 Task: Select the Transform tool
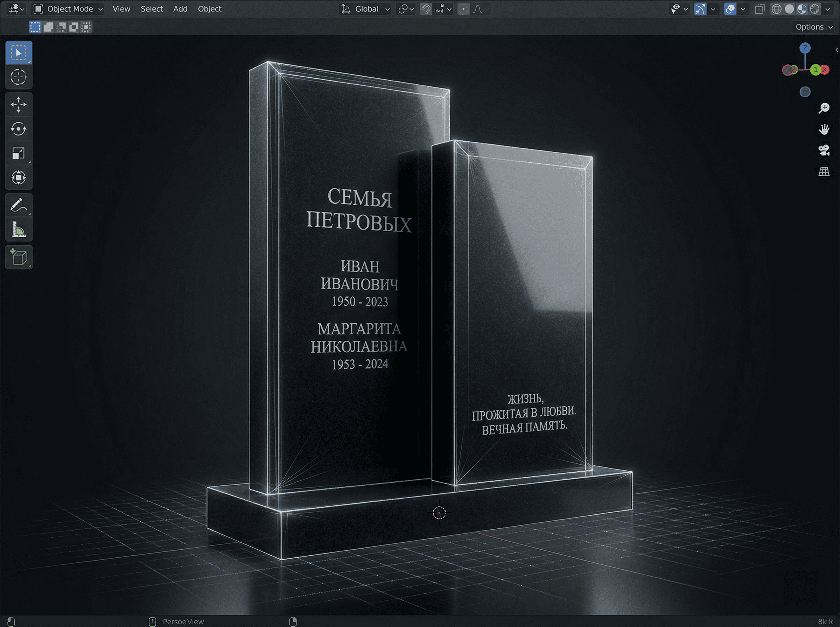(19, 178)
